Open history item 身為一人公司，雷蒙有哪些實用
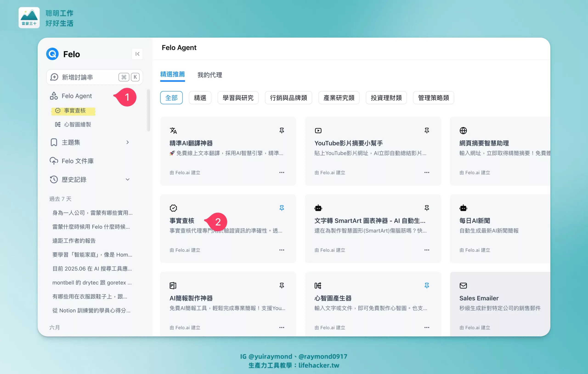 coord(92,213)
